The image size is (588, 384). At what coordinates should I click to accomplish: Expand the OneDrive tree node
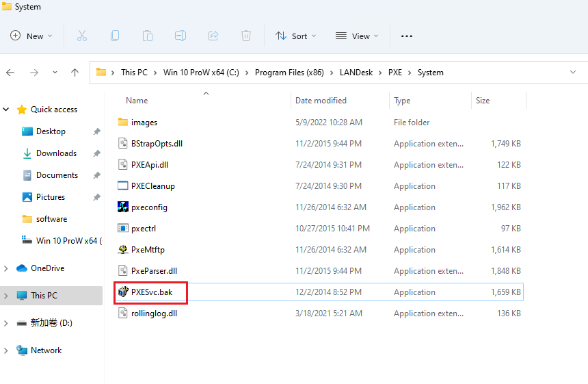(x=6, y=268)
